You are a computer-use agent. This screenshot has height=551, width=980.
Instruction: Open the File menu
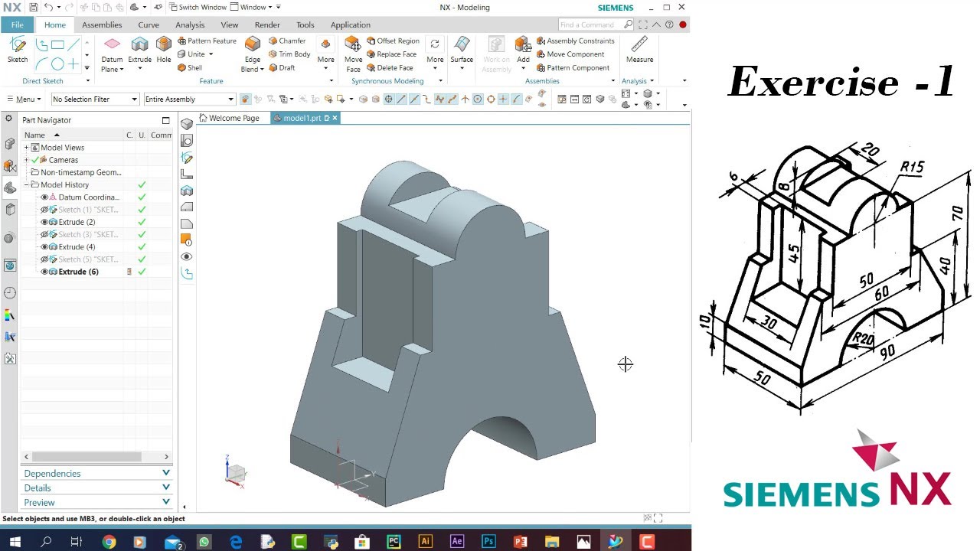point(18,24)
